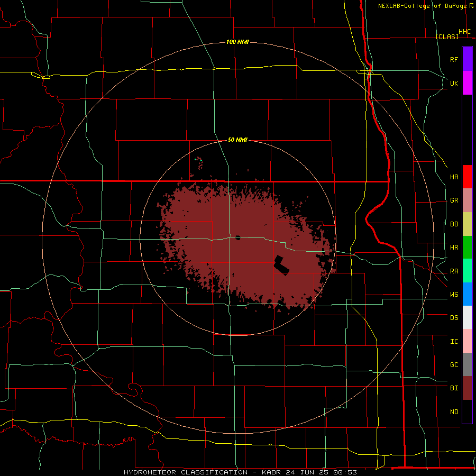This screenshot has height=476, width=476.
Task: Select the yellow BD legend swatch
Action: click(x=467, y=224)
